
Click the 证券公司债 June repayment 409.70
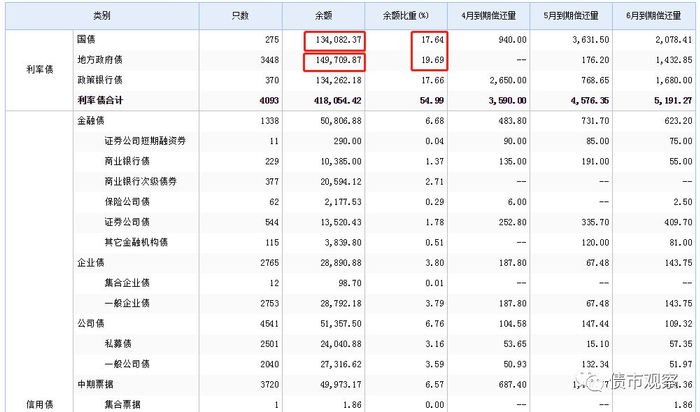[x=678, y=222]
